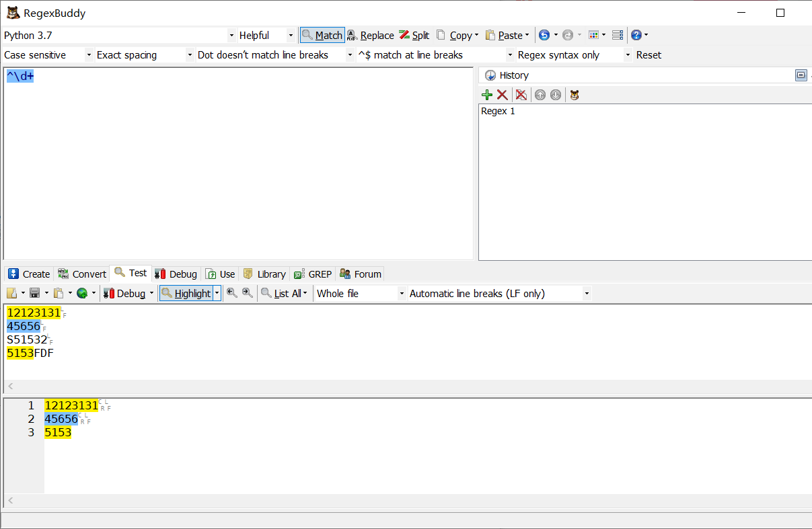Image resolution: width=812 pixels, height=529 pixels.
Task: Toggle the Regex syntax only option
Action: tap(558, 55)
